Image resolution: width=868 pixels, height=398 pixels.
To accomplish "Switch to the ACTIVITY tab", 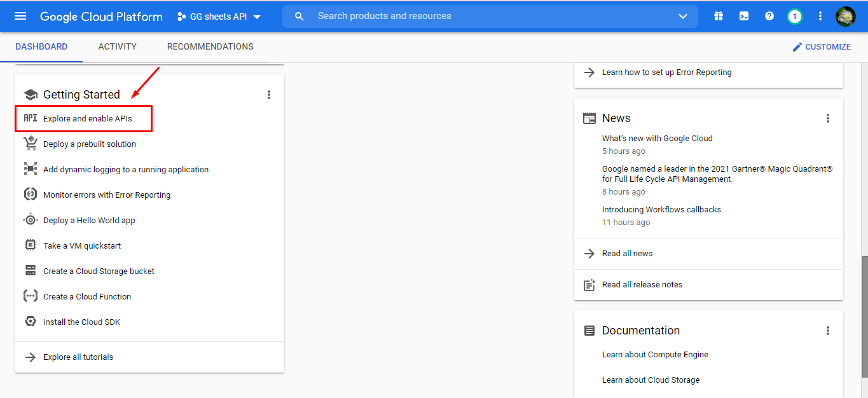I will 117,46.
